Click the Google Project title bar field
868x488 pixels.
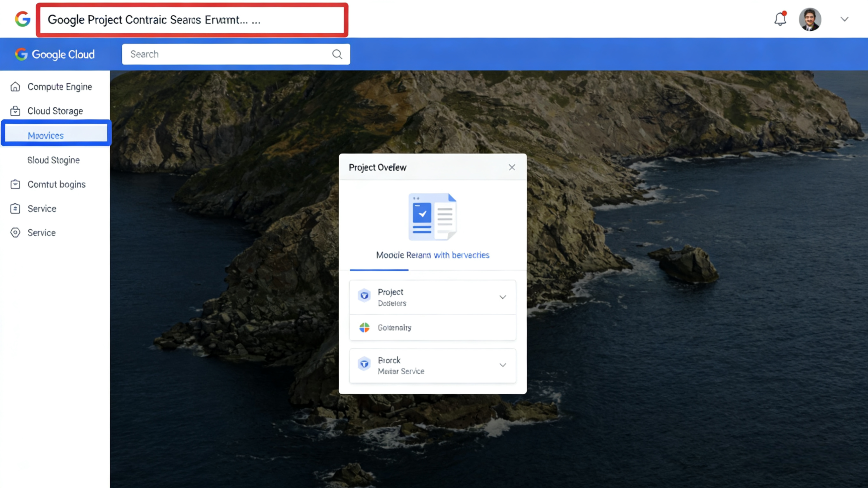pos(192,20)
